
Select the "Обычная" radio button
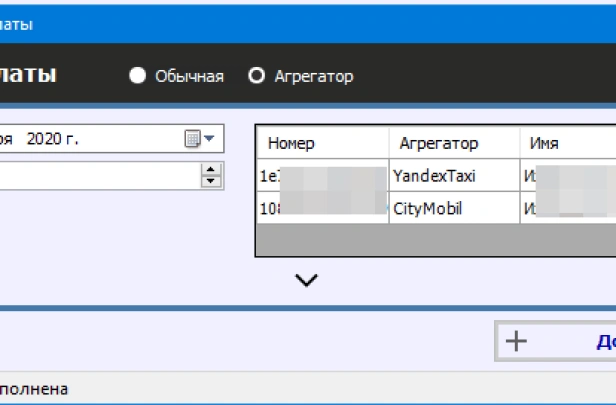pos(137,76)
